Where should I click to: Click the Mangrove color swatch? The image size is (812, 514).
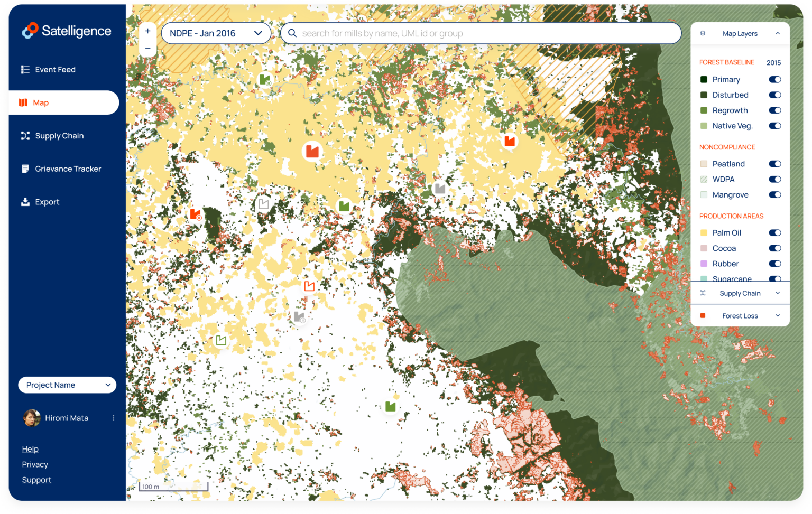(704, 194)
